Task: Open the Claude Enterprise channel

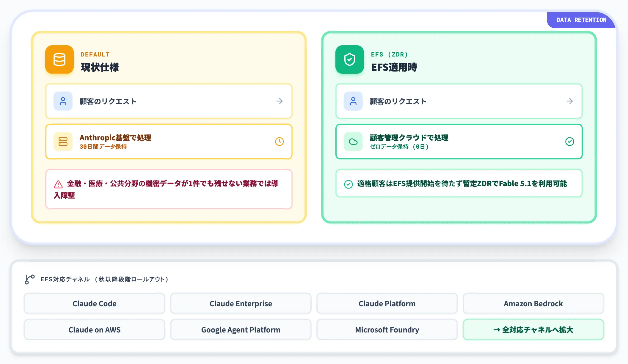Action: click(x=241, y=304)
